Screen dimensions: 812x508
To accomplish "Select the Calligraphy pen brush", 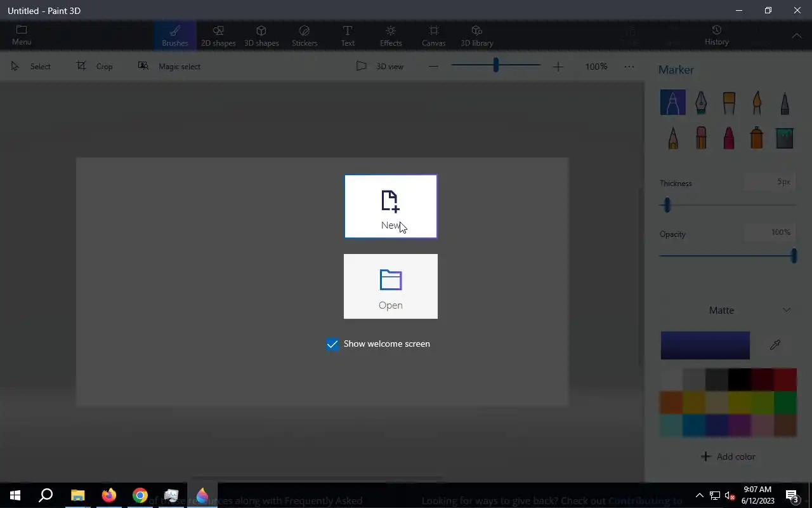I will 701,102.
